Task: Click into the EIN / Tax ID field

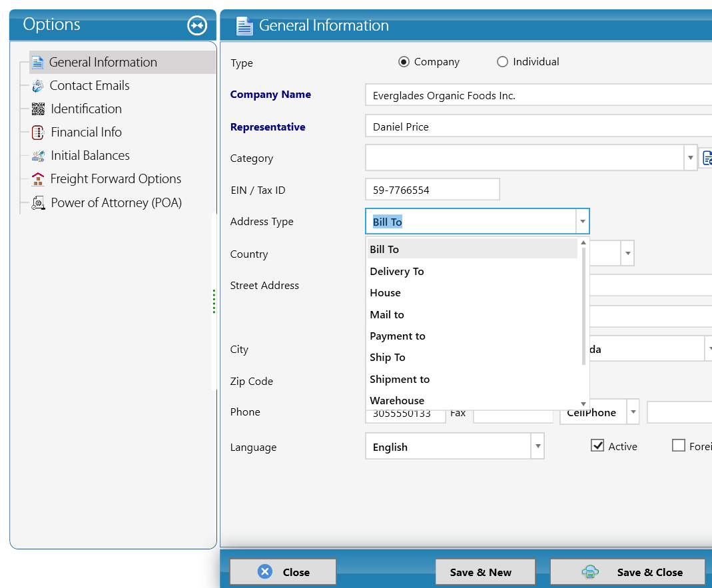Action: click(x=432, y=189)
